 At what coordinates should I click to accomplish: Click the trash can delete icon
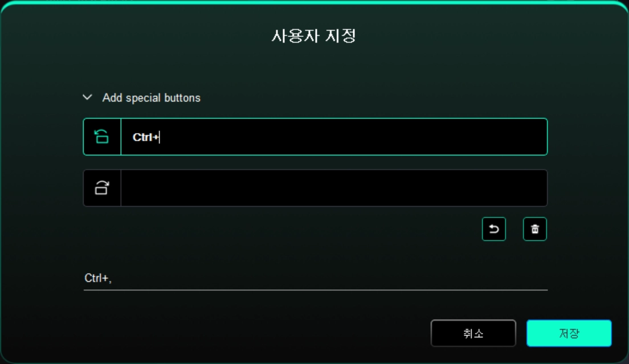point(535,229)
